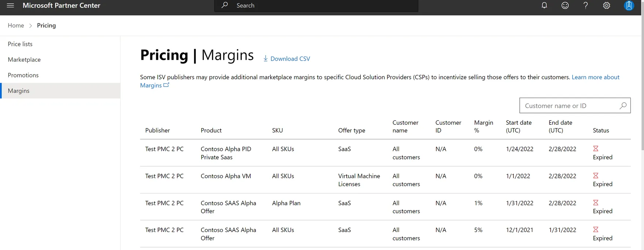Download the margins CSV

coord(287,59)
